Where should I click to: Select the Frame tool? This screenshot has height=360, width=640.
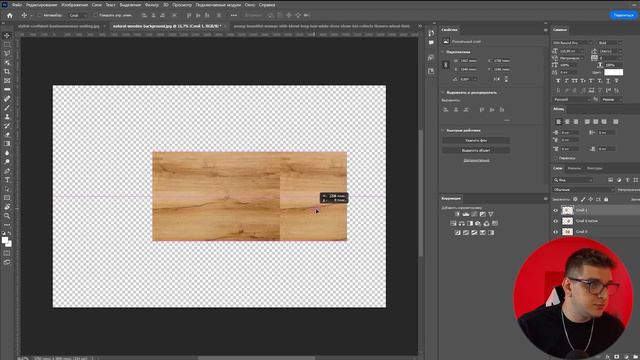tap(7, 80)
